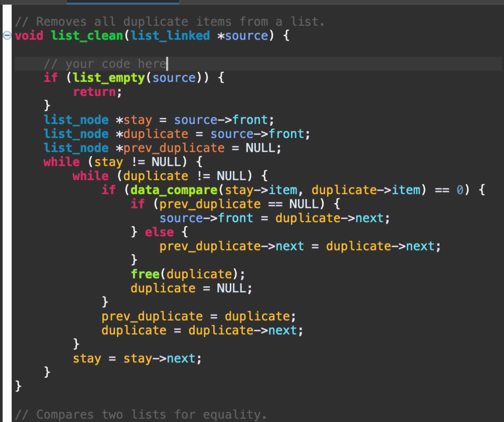Click the line "list_node *prev_duplicate = NULL;"

tap(162, 148)
